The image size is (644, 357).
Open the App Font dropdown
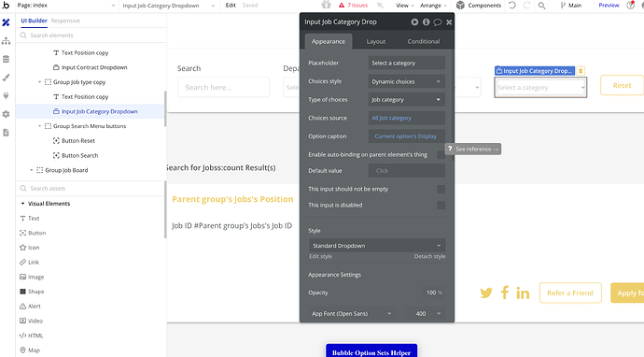[352, 313]
